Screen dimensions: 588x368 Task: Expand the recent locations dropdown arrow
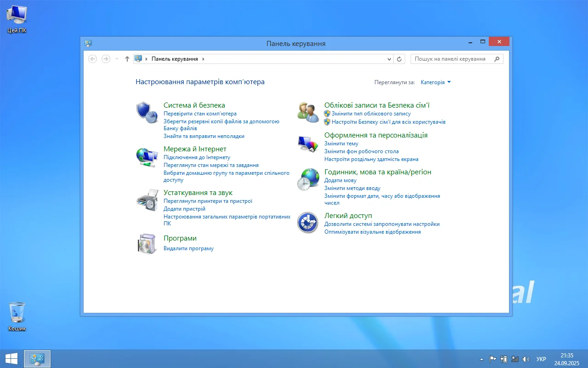coord(117,59)
